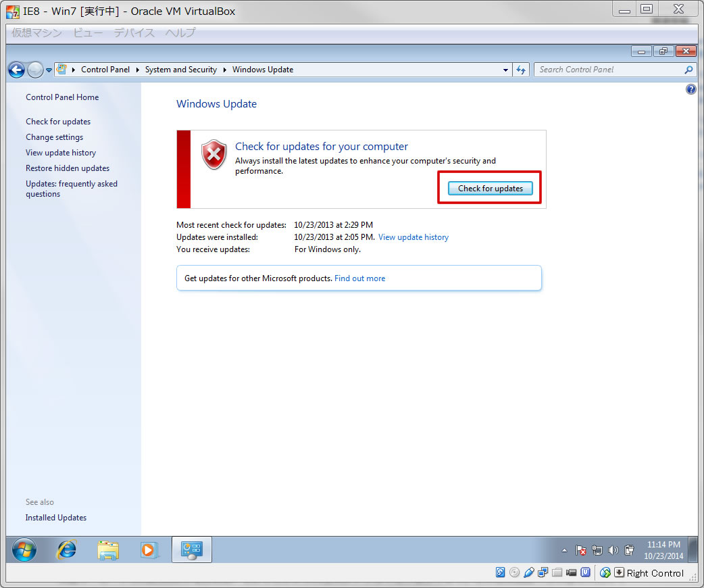Click the Check for updates button

(x=491, y=188)
